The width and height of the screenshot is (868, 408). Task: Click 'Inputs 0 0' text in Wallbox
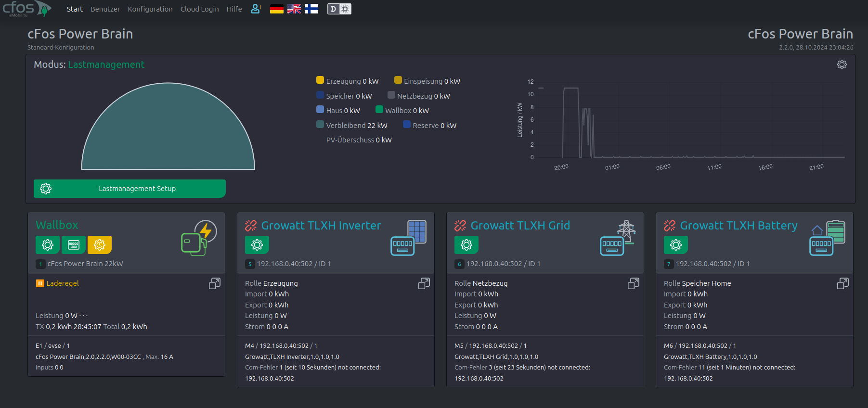tap(50, 368)
